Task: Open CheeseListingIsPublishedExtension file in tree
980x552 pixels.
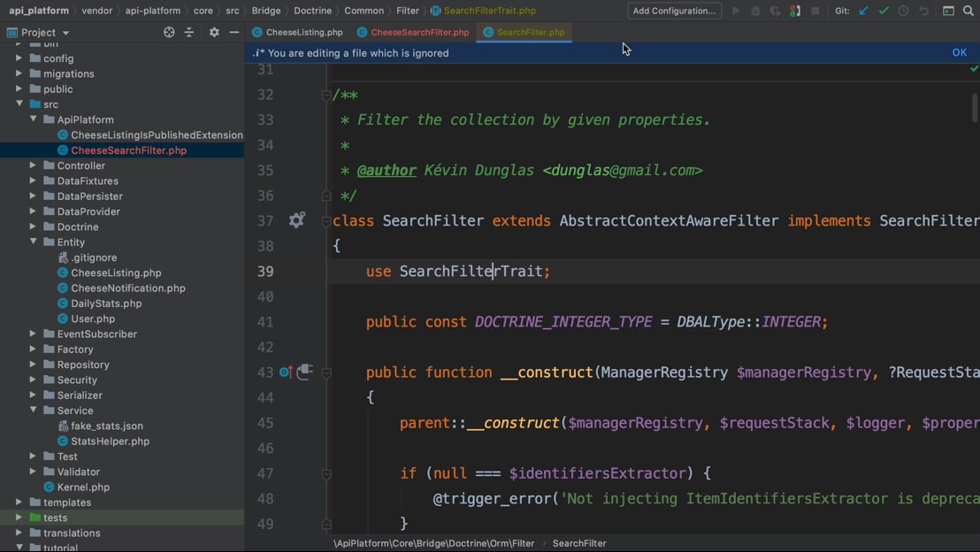Action: (157, 135)
